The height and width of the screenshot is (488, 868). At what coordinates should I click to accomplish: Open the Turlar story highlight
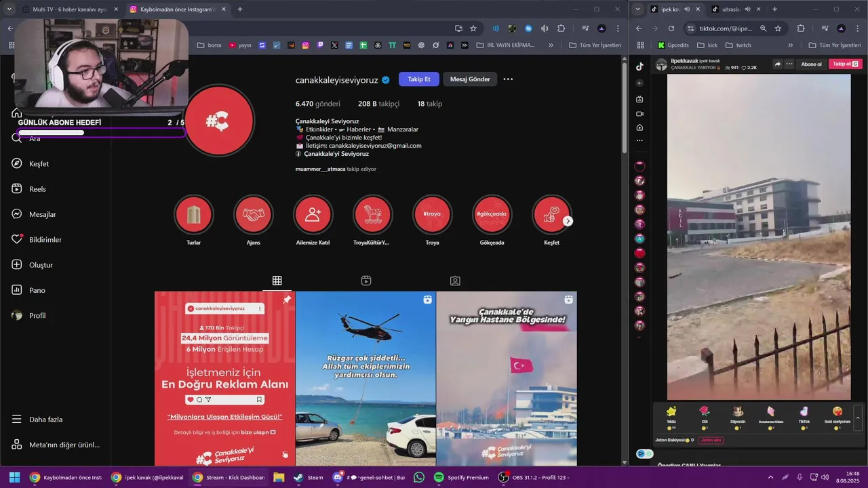click(194, 215)
